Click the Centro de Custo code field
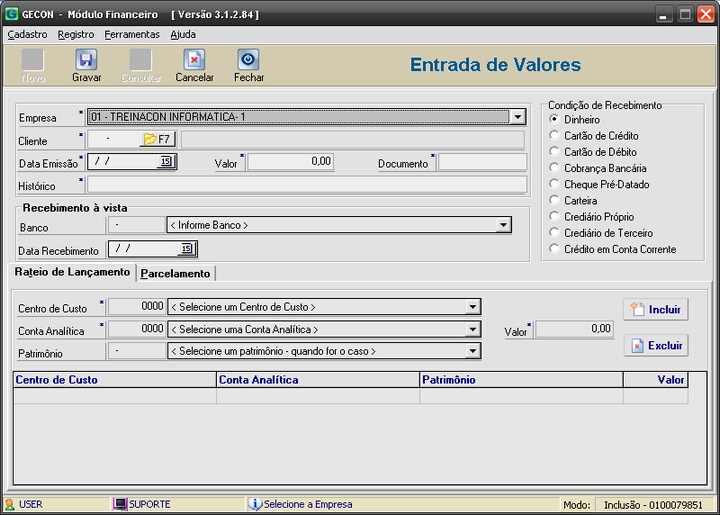This screenshot has height=515, width=720. [136, 307]
